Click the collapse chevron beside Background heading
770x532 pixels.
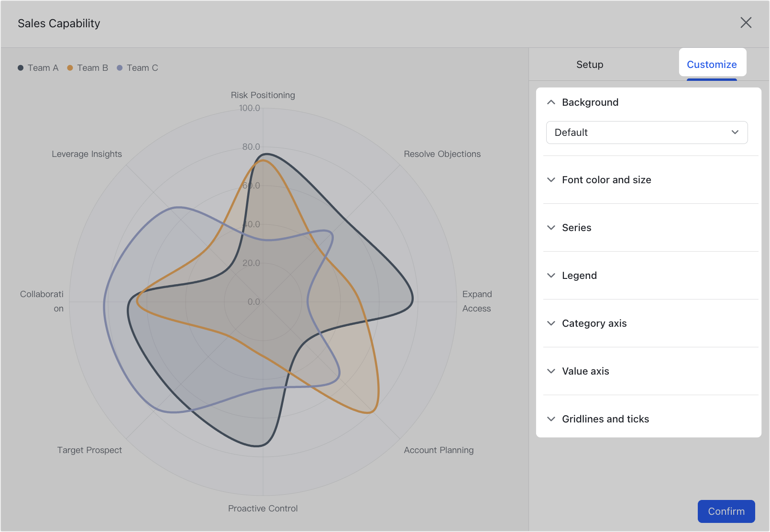551,102
